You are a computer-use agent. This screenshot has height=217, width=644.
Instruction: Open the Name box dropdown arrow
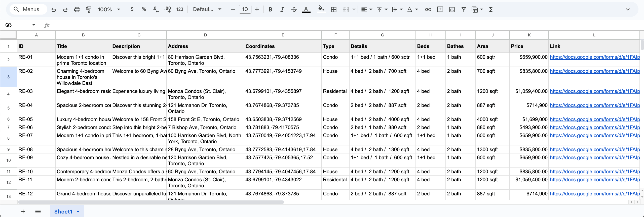coord(34,25)
